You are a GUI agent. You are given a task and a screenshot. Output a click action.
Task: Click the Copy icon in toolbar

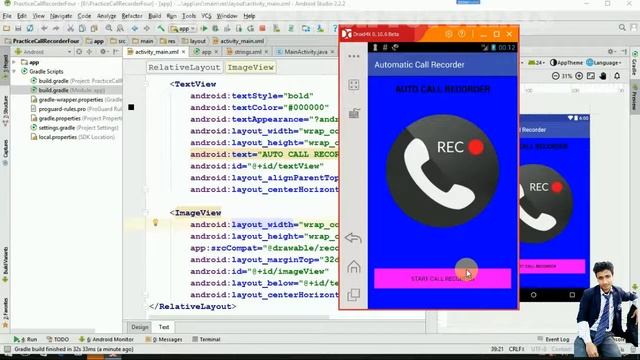coord(82,28)
